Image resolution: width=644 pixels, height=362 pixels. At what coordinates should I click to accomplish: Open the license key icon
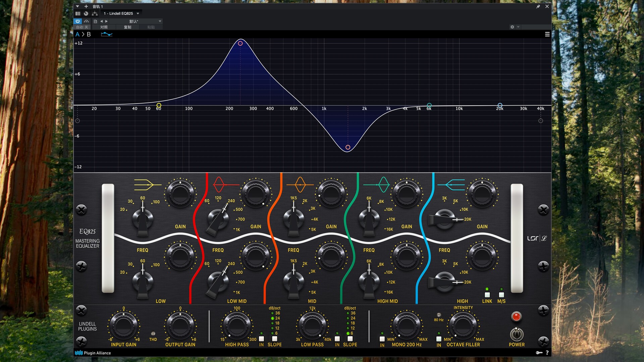(539, 353)
